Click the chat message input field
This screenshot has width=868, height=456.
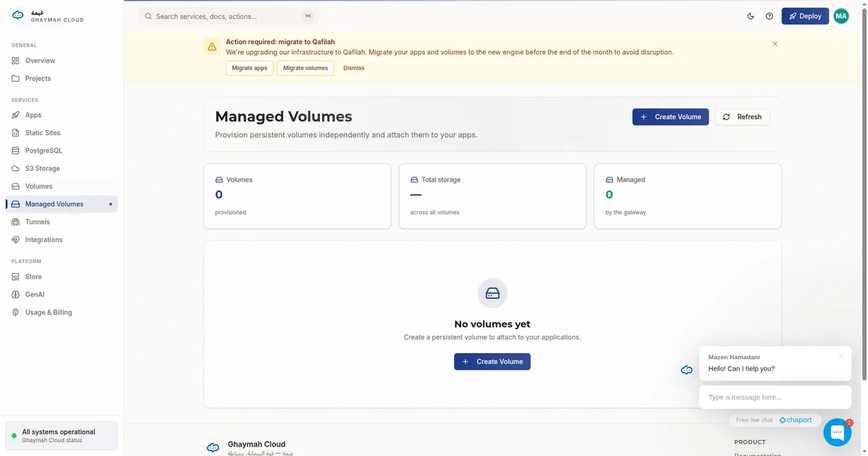click(775, 397)
